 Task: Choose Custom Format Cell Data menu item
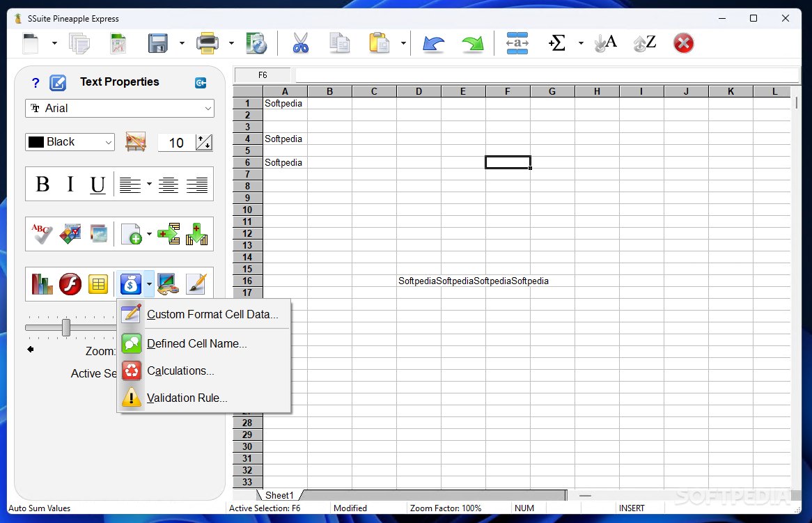point(204,314)
